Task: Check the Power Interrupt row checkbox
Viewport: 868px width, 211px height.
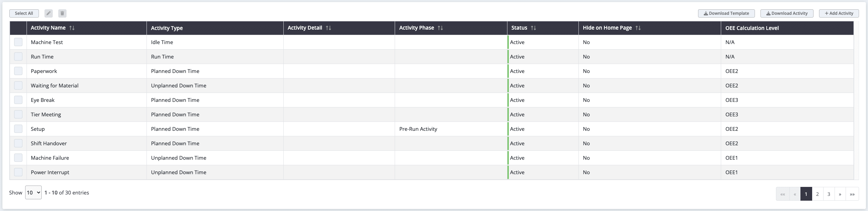Action: 18,172
